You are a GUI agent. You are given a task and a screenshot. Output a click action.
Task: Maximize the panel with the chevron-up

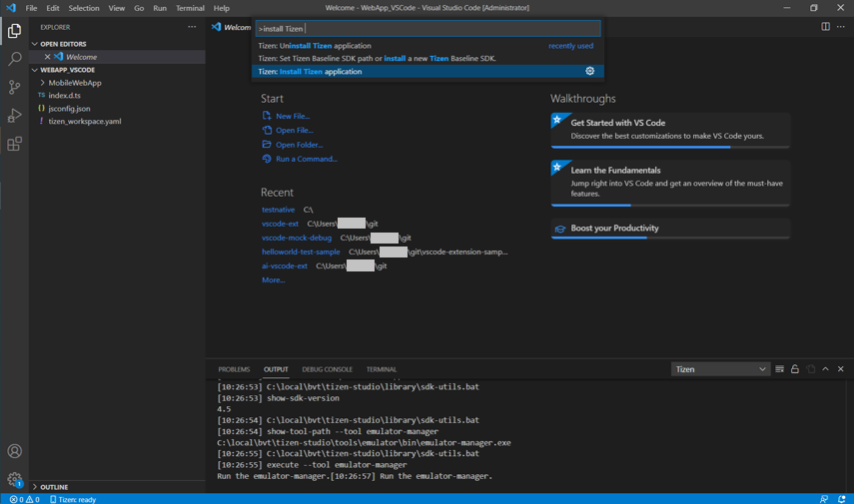pos(825,369)
